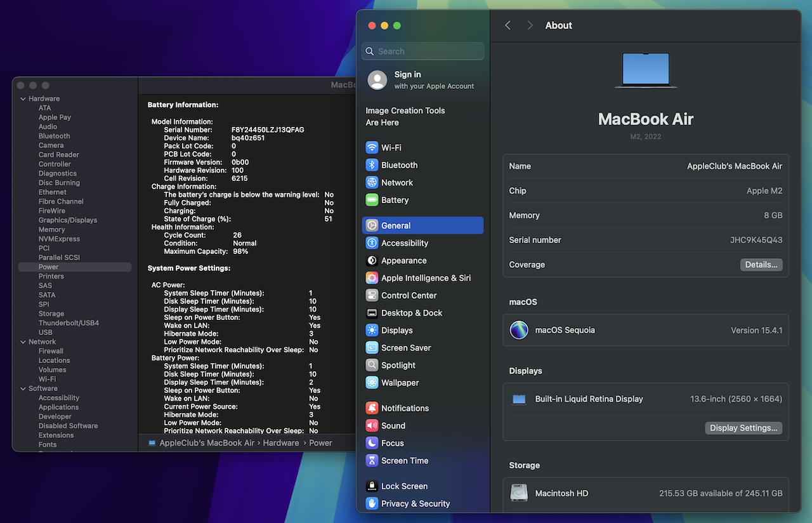Open Bluetooth settings icon
The width and height of the screenshot is (812, 523).
click(x=372, y=165)
